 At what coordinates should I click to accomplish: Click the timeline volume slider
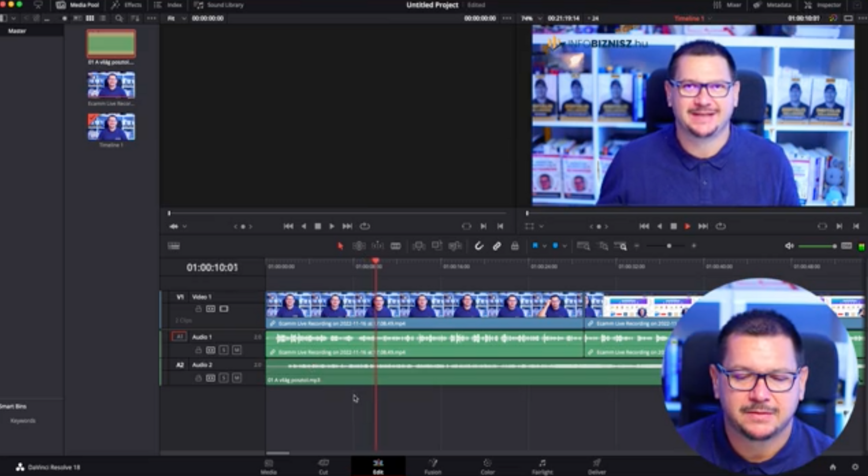click(817, 246)
